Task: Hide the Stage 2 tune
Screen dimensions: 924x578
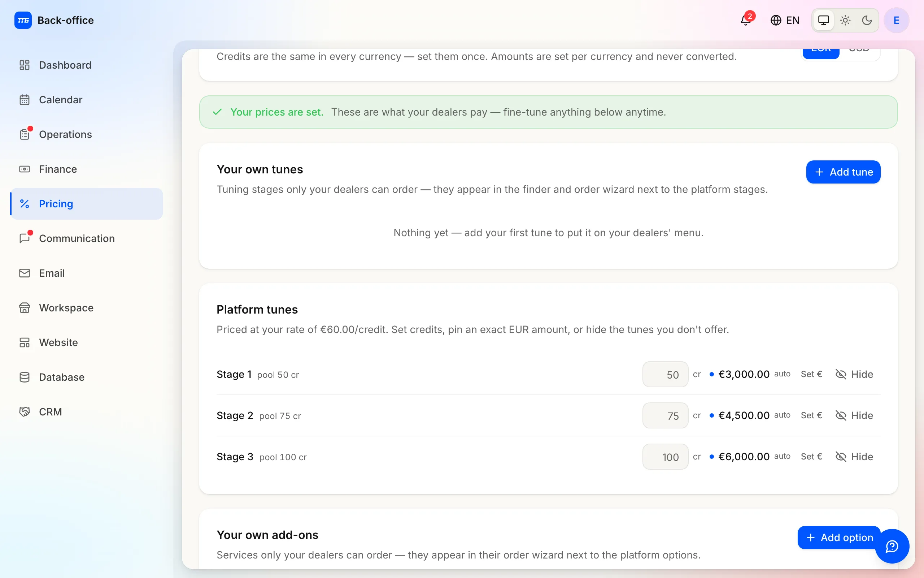Action: (854, 415)
